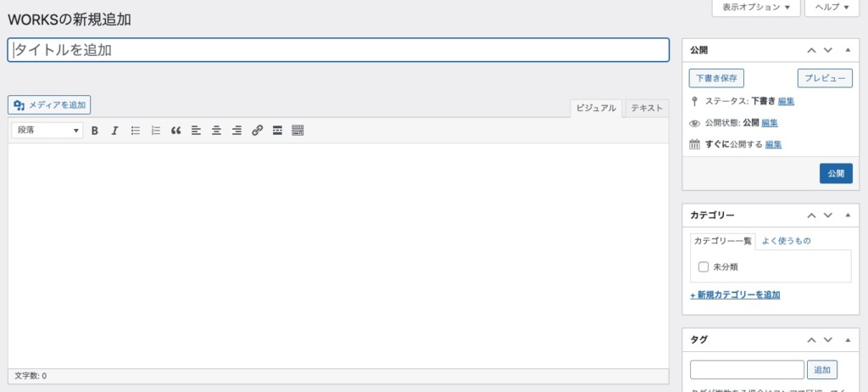The width and height of the screenshot is (868, 392).
Task: Click 新規カテゴリーを追加 link
Action: [735, 295]
